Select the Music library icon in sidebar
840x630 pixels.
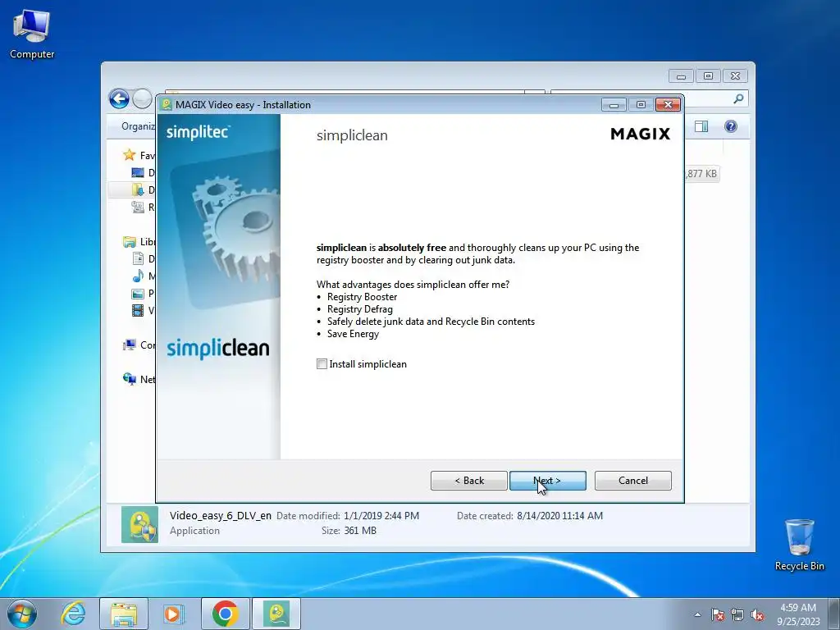coord(138,276)
